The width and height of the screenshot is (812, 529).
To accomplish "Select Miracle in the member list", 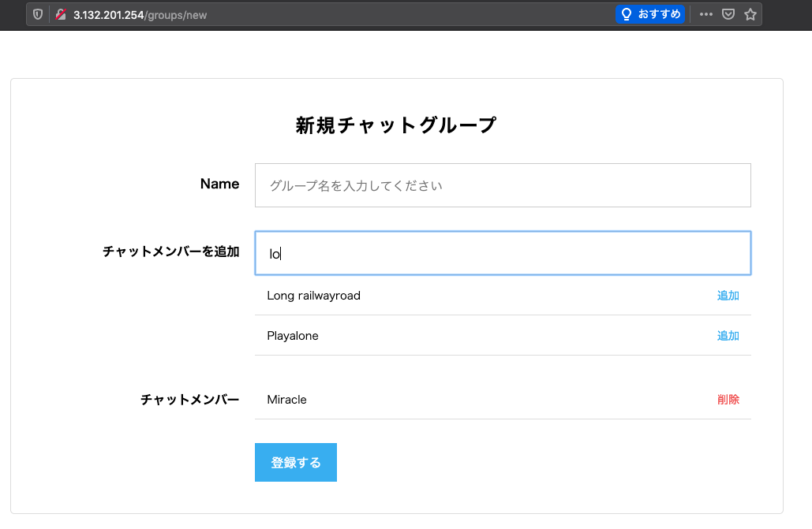I will point(286,400).
